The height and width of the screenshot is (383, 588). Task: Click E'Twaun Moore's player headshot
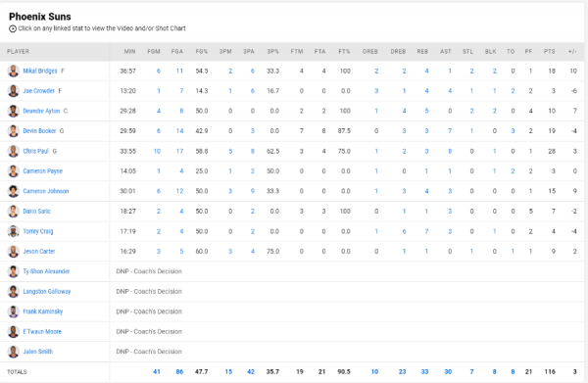point(13,331)
